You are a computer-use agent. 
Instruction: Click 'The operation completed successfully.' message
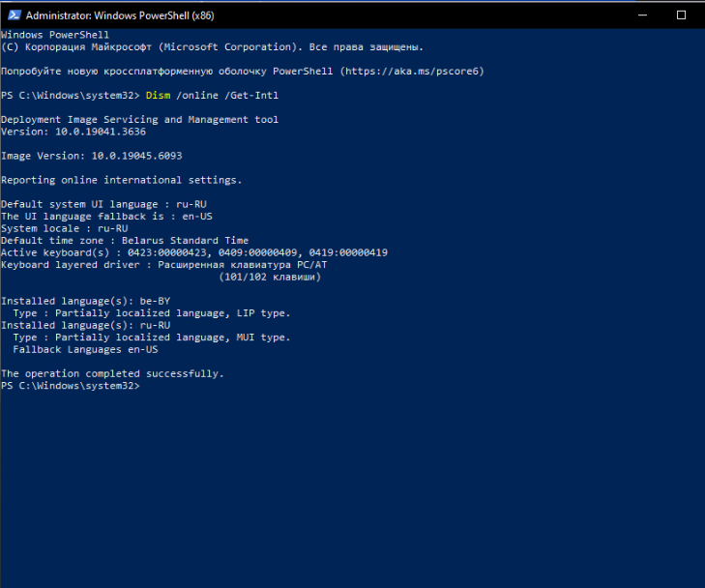tap(112, 374)
